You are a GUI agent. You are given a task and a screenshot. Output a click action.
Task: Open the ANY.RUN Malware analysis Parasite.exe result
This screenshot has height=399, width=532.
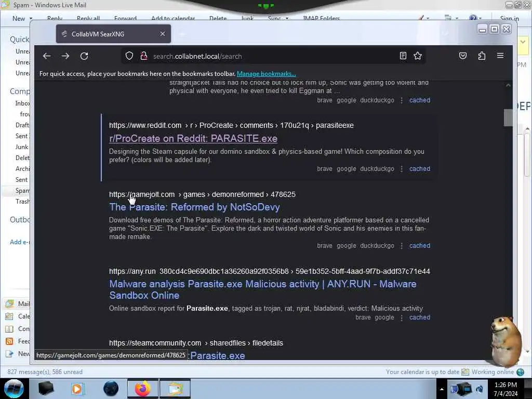(x=262, y=289)
